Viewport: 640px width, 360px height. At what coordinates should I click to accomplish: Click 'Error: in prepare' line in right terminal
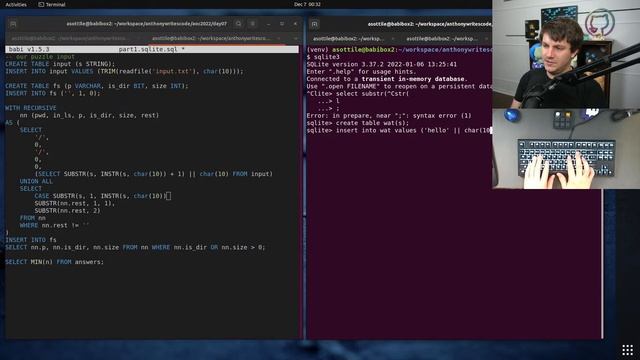coord(389,116)
